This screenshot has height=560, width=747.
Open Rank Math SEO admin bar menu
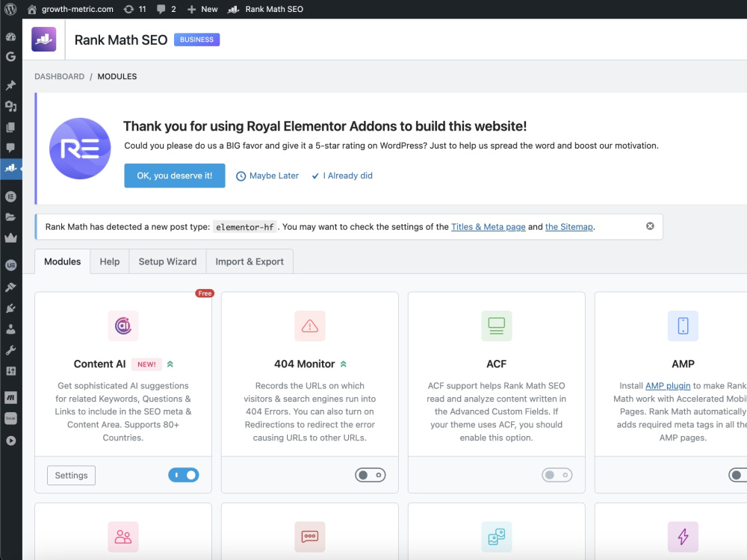265,9
